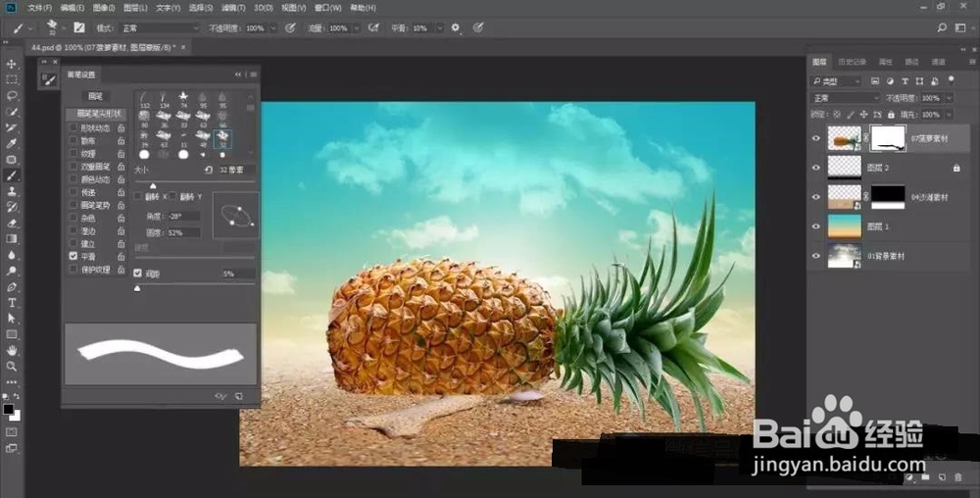Open the 文件(F) menu

39,8
